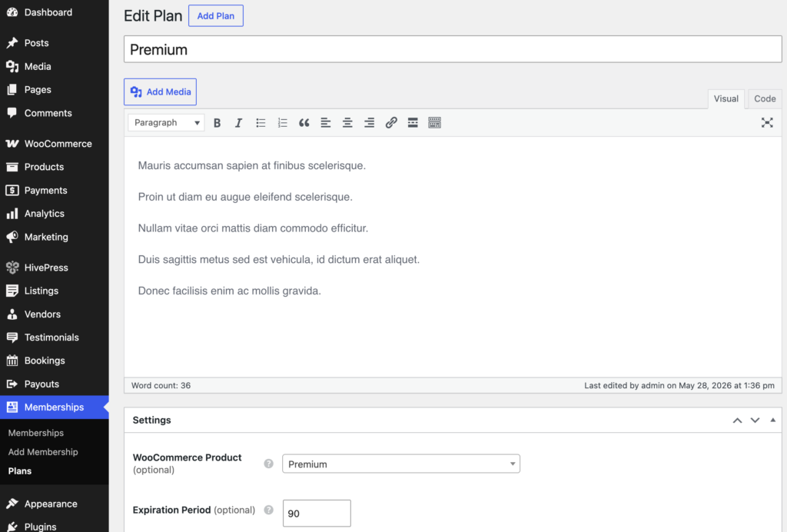The height and width of the screenshot is (532, 787).
Task: Open WooCommerce Product dropdown showing Premium
Action: (401, 464)
